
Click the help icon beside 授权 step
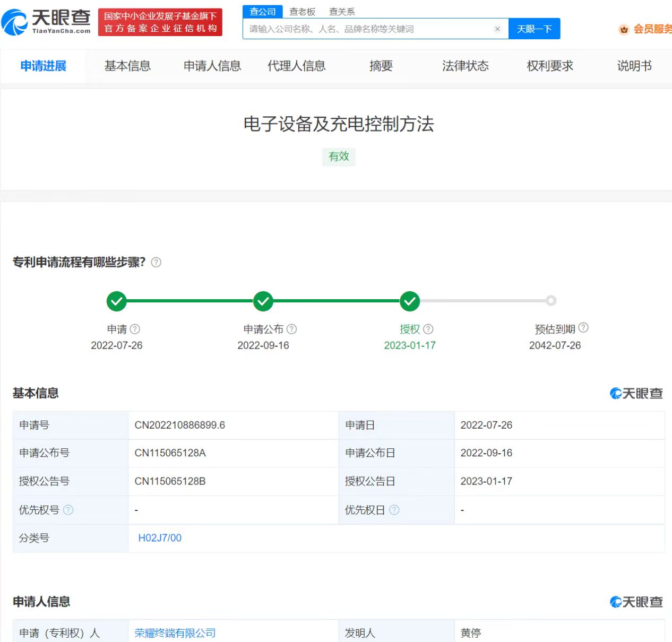pos(428,329)
